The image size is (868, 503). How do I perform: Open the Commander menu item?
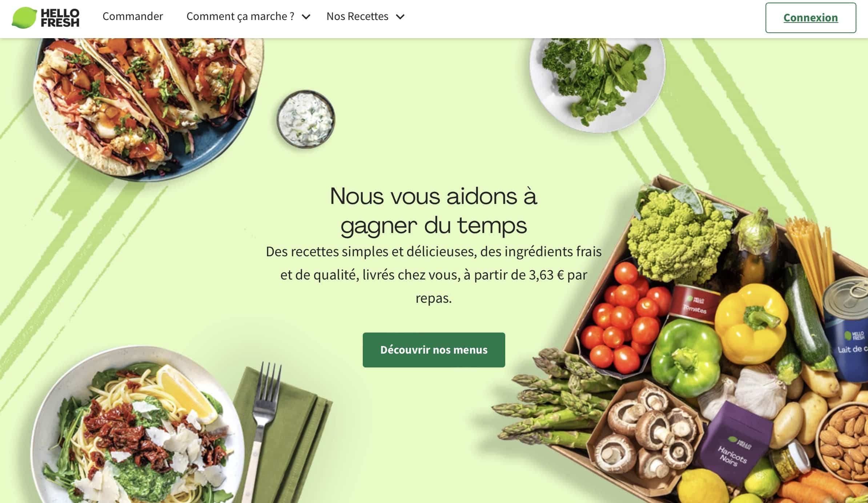(133, 16)
